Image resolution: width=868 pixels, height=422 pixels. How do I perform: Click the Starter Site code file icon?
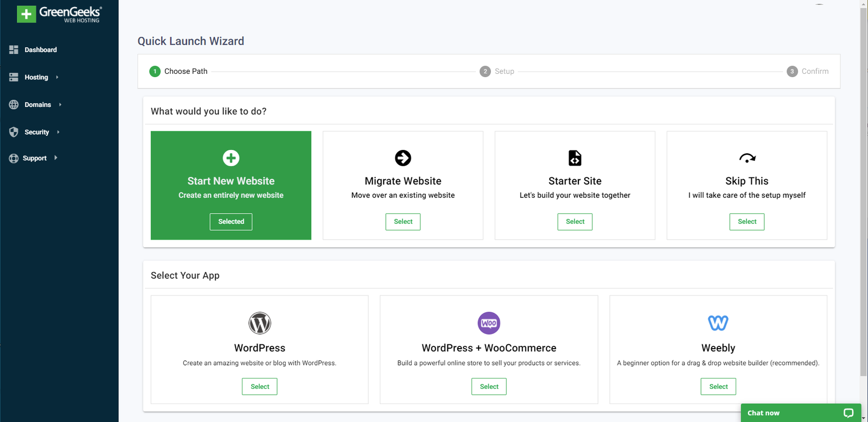point(575,158)
